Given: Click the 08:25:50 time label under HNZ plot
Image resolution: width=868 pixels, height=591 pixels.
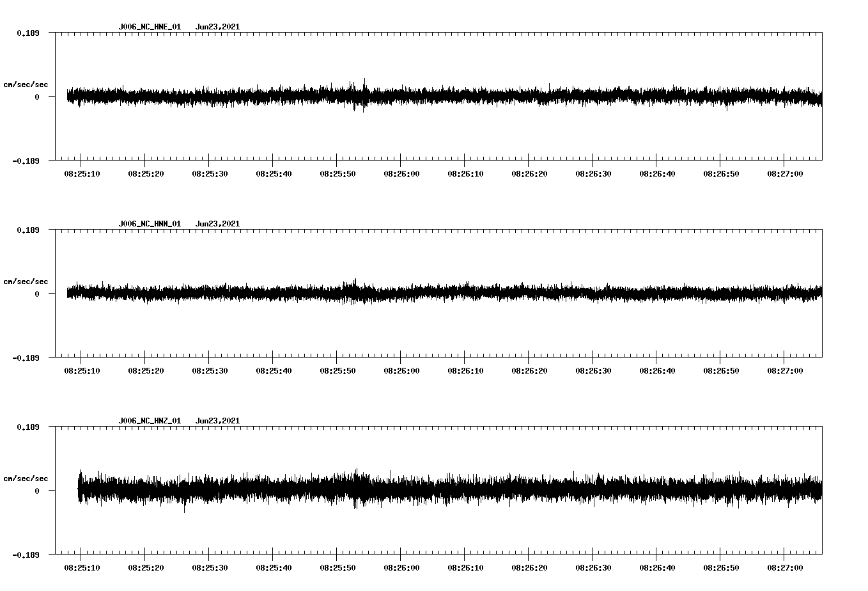Looking at the screenshot, I should click(x=337, y=568).
